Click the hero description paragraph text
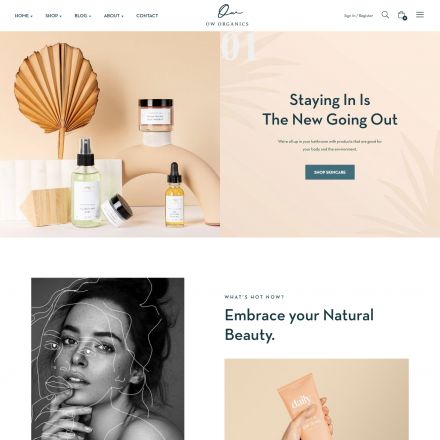Image resolution: width=440 pixels, height=440 pixels. (x=330, y=145)
